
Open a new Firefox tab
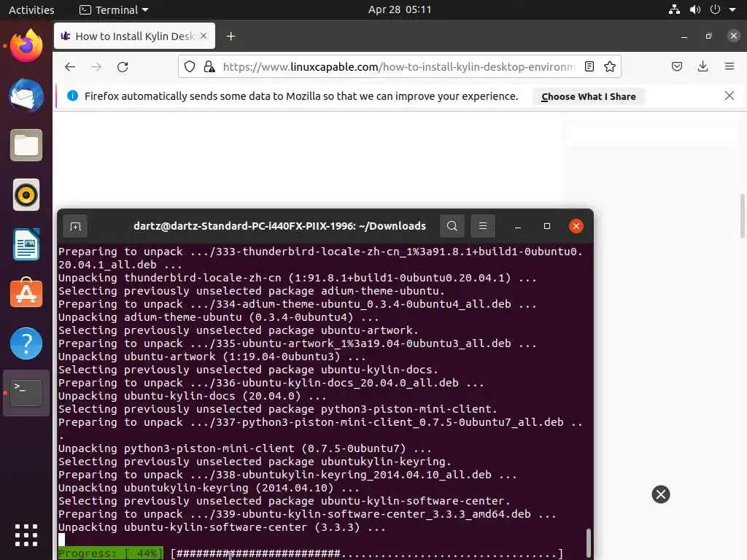click(x=231, y=36)
